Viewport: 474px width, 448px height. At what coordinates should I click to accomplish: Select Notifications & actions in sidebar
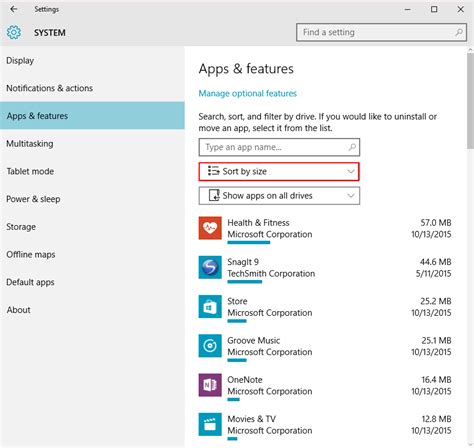[x=50, y=88]
